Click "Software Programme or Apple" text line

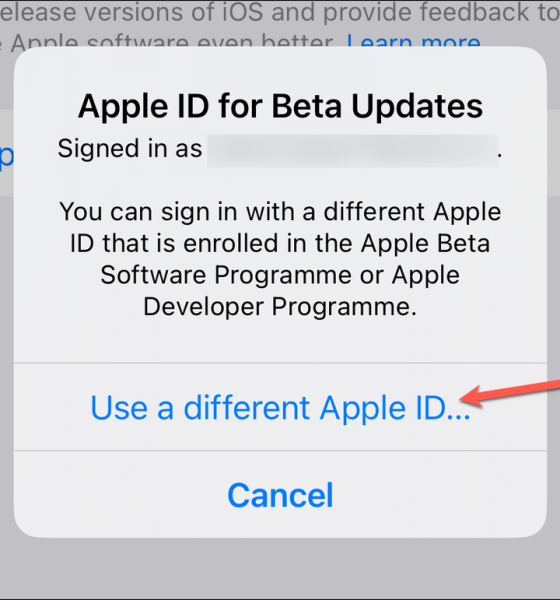pyautogui.click(x=280, y=275)
